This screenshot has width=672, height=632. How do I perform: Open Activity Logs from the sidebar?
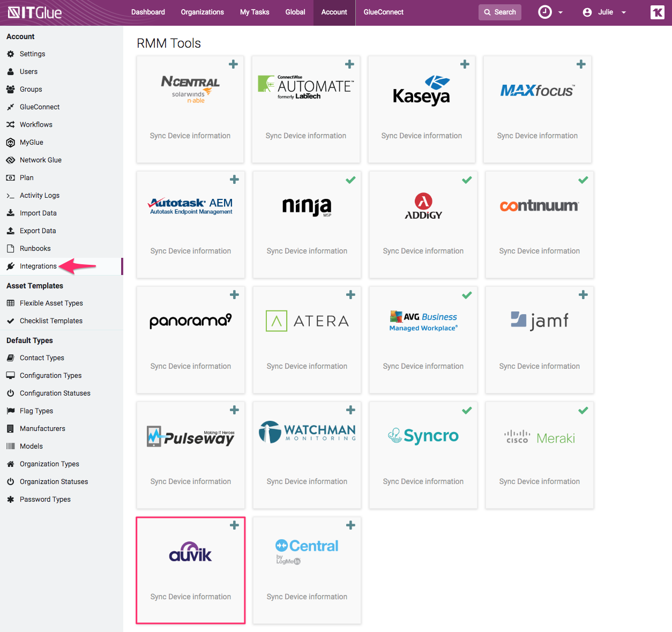pos(39,195)
